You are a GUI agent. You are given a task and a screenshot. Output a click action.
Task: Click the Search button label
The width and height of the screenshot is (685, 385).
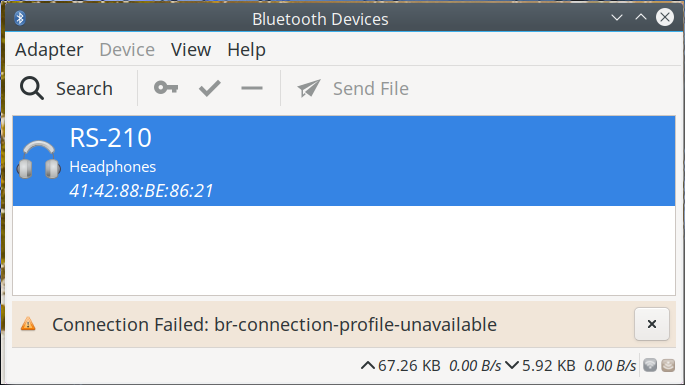pyautogui.click(x=84, y=89)
